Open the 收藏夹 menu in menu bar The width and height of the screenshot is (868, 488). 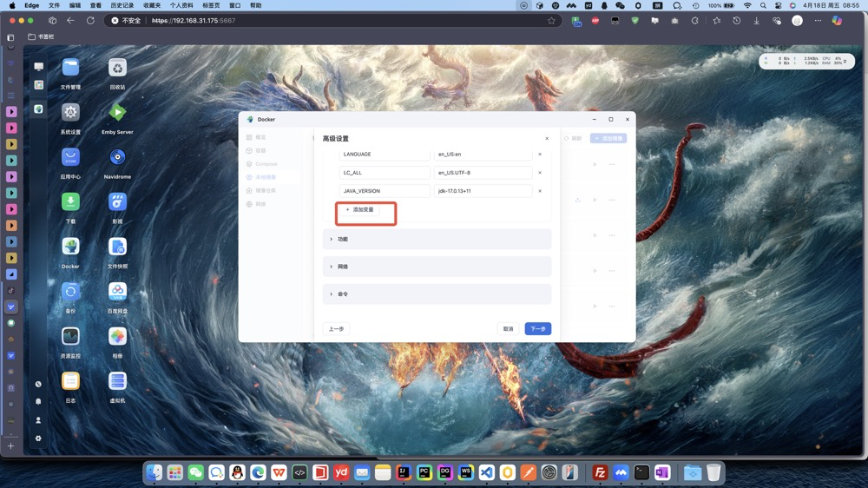coord(152,5)
